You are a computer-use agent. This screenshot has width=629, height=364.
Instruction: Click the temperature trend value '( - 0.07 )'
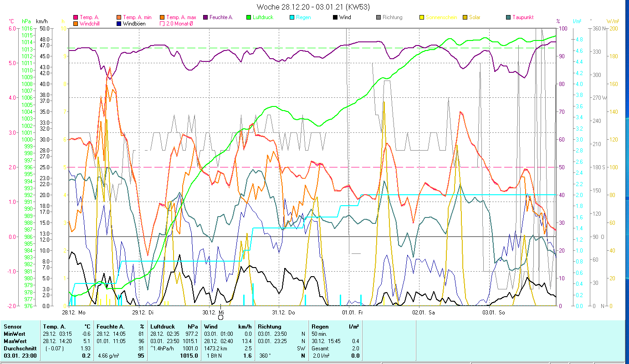(x=55, y=349)
